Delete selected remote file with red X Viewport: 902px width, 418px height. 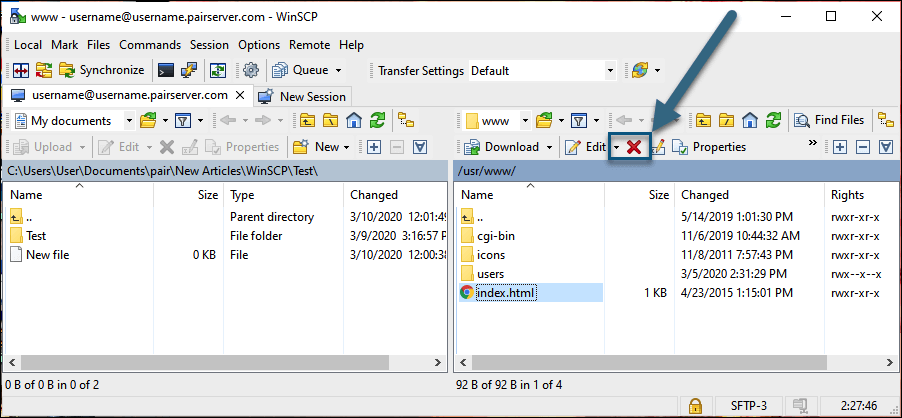pos(634,147)
